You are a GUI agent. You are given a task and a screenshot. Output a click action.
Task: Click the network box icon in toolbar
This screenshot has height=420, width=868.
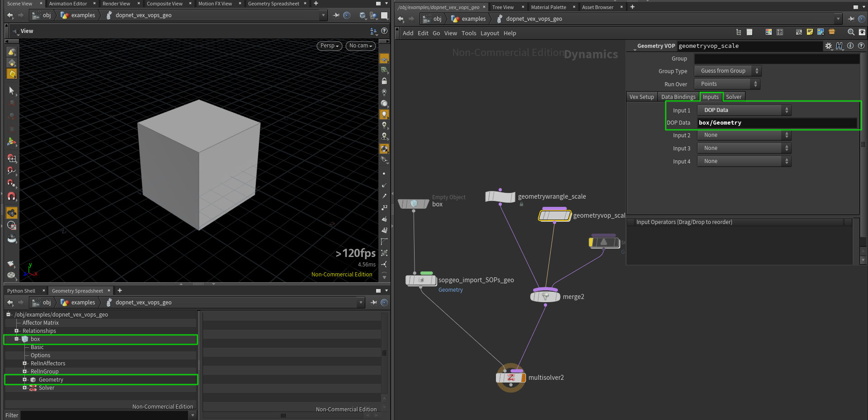799,32
